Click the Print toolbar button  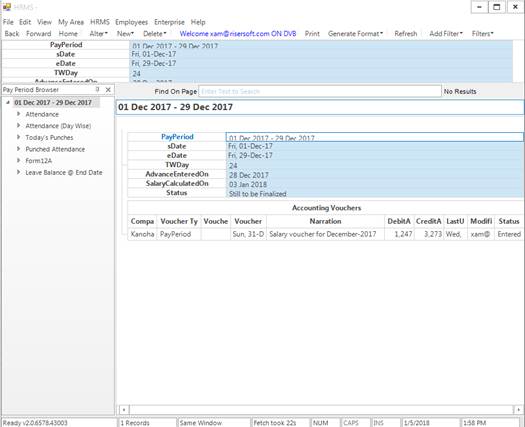(312, 33)
